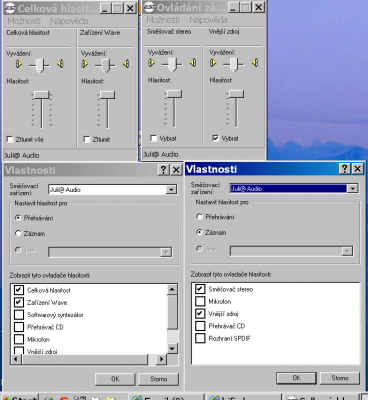Close the inactive left Vlastnosti dialog
This screenshot has height=400, width=368.
(176, 170)
